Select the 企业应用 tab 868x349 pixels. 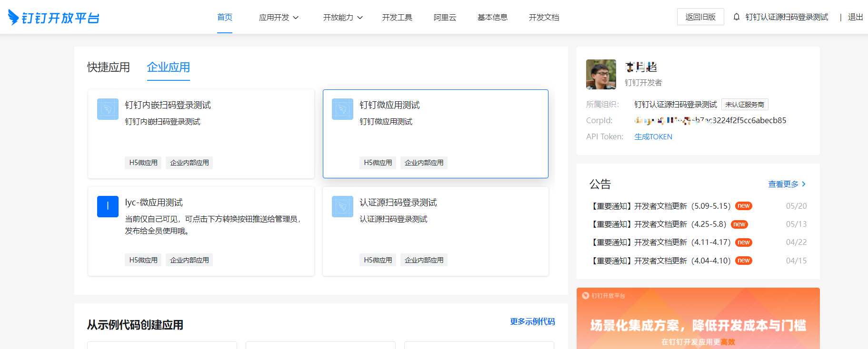coord(168,68)
